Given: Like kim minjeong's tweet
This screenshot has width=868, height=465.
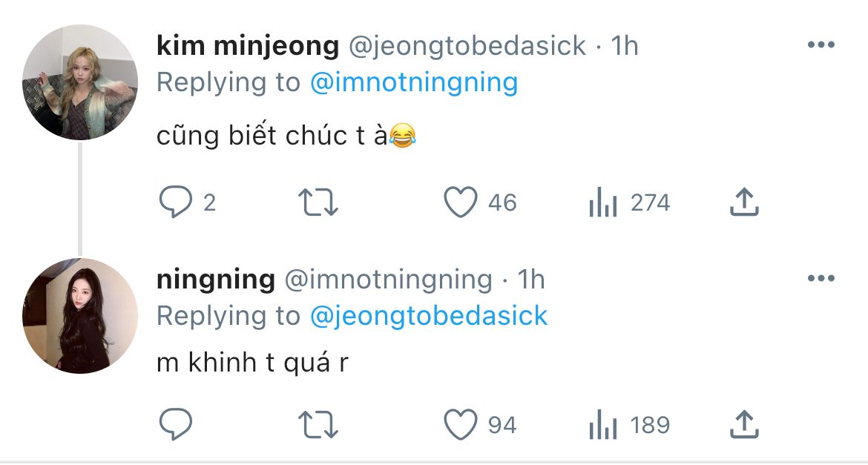Looking at the screenshot, I should click(460, 202).
